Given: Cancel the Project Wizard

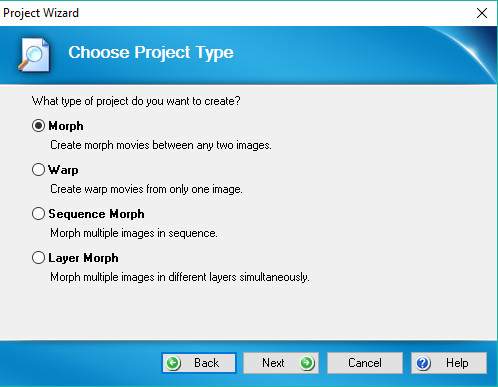Looking at the screenshot, I should (x=365, y=363).
